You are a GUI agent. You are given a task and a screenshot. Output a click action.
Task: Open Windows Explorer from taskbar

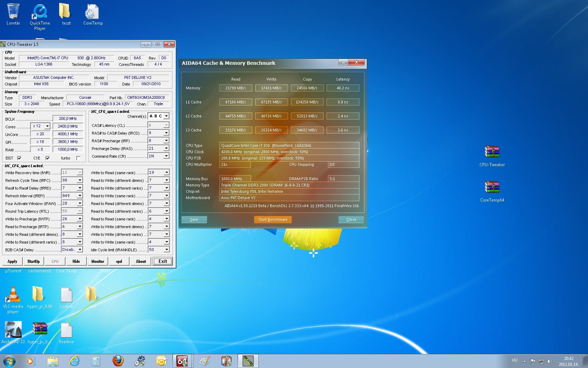tap(52, 361)
